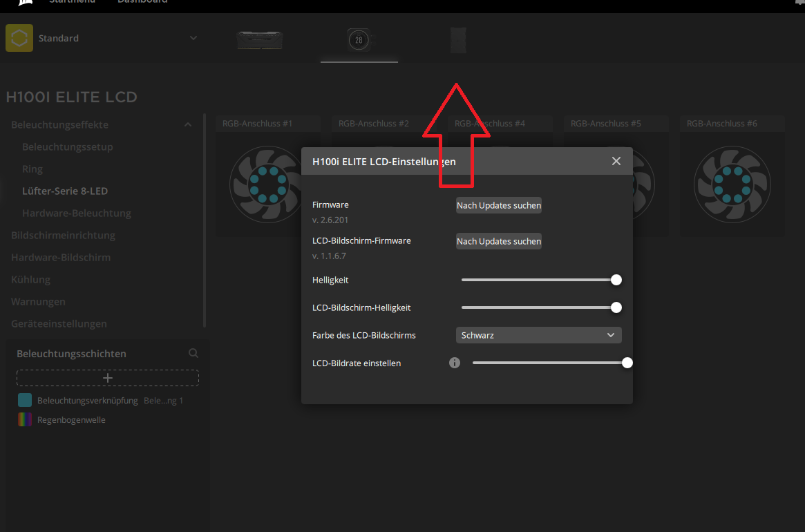Open Geräteeinstellungen in the sidebar
The width and height of the screenshot is (805, 532).
59,323
